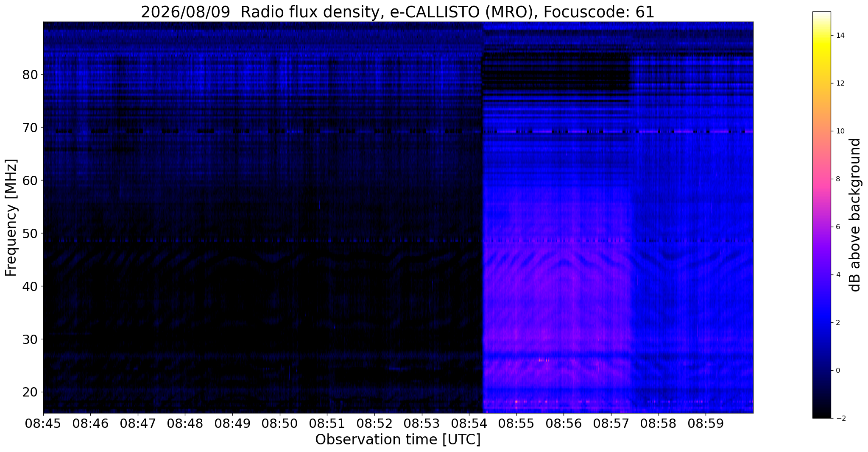The width and height of the screenshot is (868, 452).
Task: Select the 08:59 tick on the time axis
Action: 706,424
